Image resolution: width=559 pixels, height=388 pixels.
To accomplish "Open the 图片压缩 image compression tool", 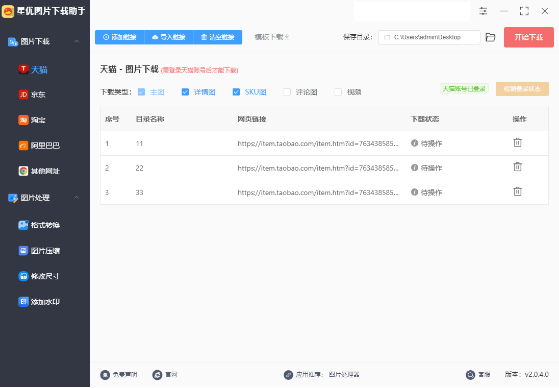I will click(39, 251).
